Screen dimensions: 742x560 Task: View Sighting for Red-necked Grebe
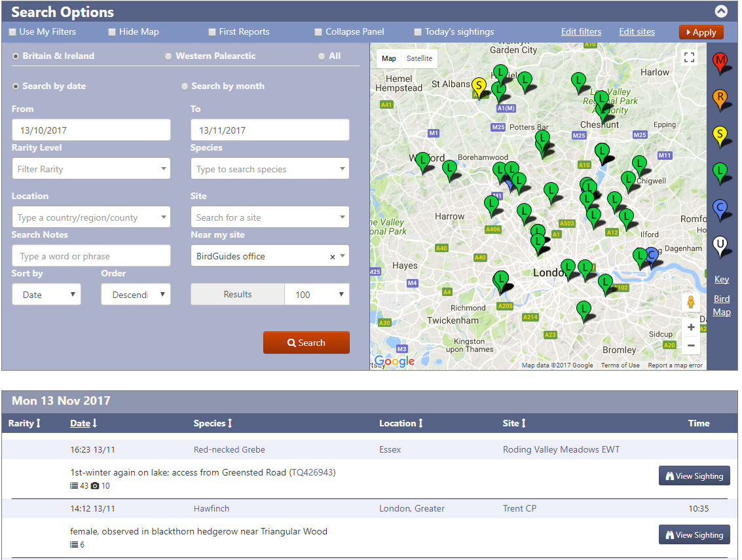click(x=694, y=476)
